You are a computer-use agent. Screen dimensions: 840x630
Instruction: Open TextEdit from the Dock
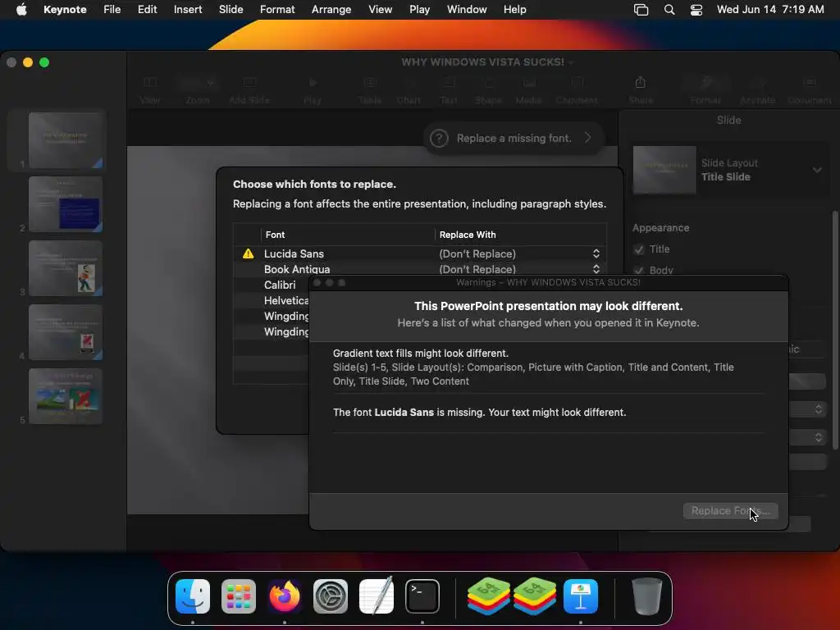tap(376, 596)
